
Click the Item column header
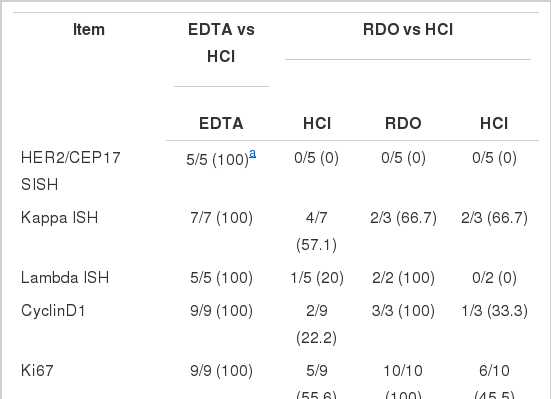tap(89, 30)
